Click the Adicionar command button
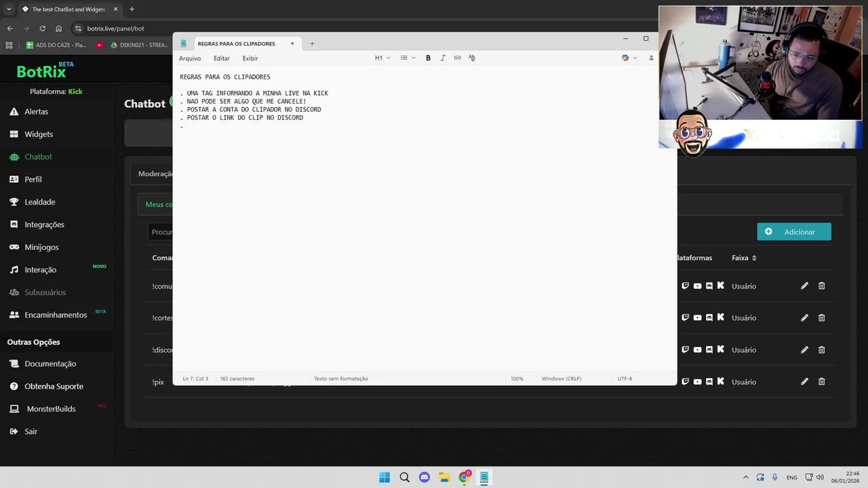Screen dimensions: 868x488 coord(794,232)
